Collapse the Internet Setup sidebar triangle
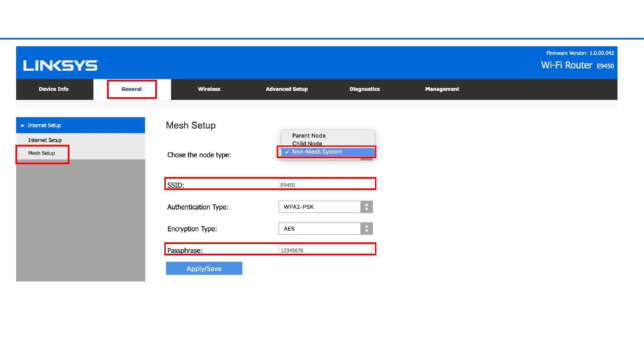 click(22, 126)
